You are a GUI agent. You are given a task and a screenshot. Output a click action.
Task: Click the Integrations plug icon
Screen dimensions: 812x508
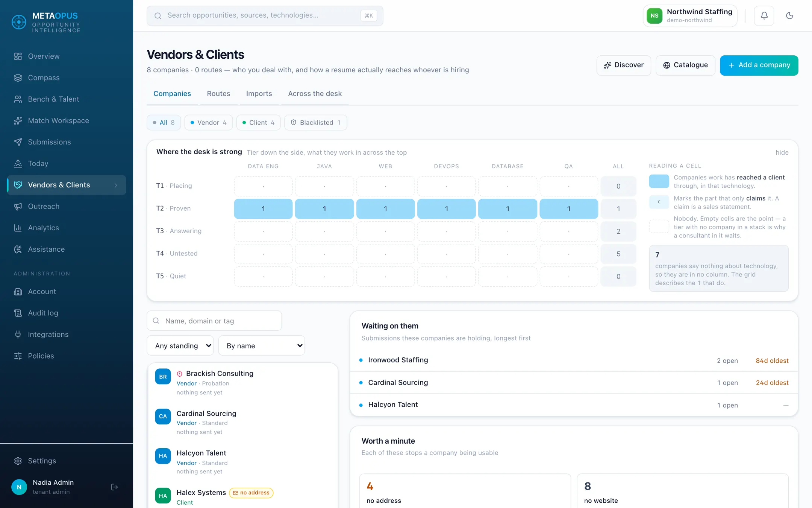[x=18, y=335]
